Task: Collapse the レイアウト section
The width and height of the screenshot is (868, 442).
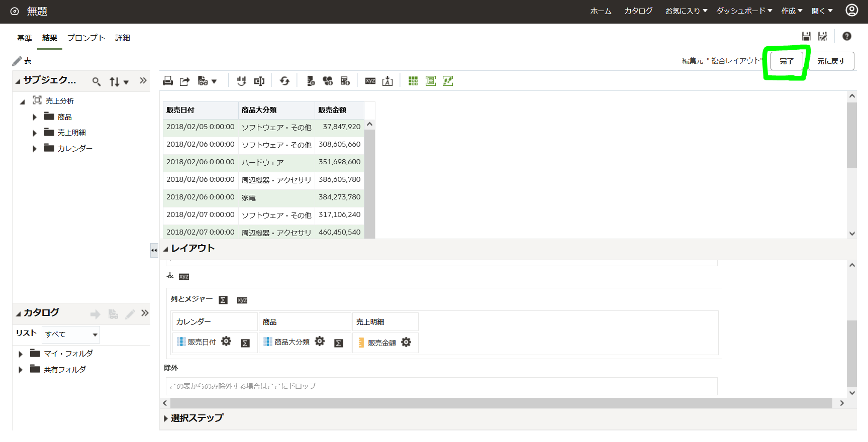Action: [x=165, y=249]
